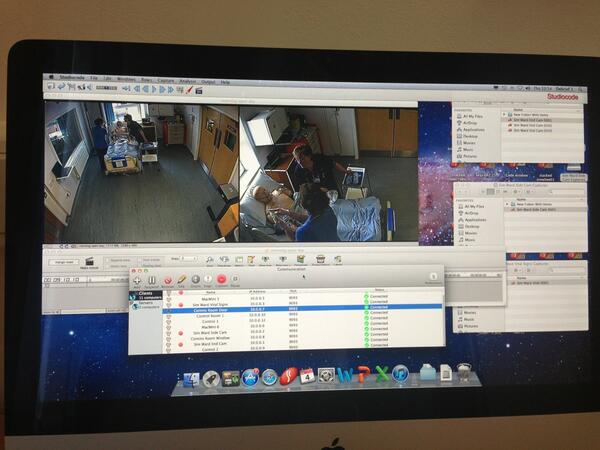600x450 pixels.
Task: Open the Trash in dock
Action: tap(464, 372)
